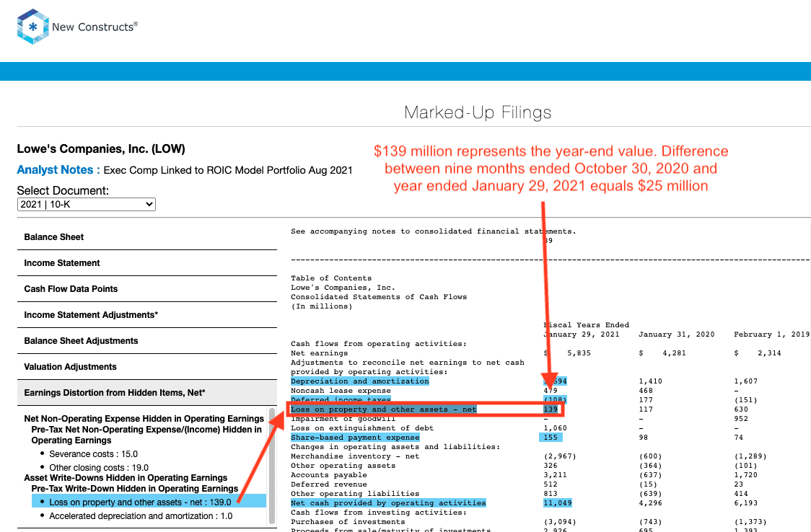Select the Other closing costs : 19.0 item
The width and height of the screenshot is (811, 532).
99,467
